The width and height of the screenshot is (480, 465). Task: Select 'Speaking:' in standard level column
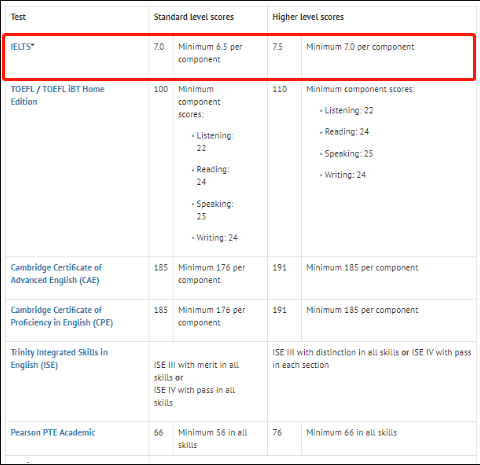point(215,204)
